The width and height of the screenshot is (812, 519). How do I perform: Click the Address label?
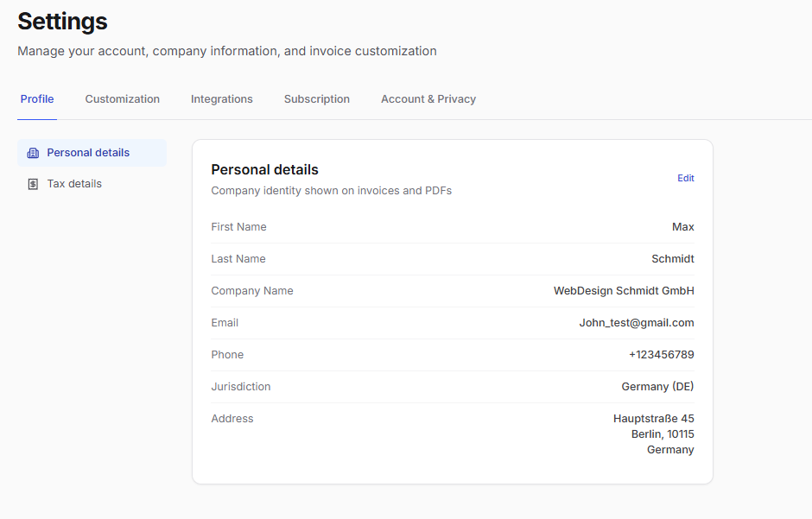pos(232,419)
